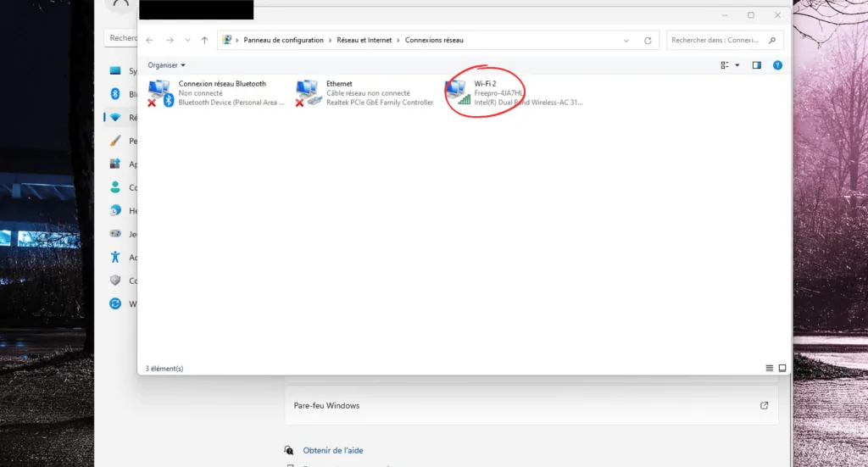
Task: Click Panneau de configuration breadcrumb
Action: (x=283, y=41)
